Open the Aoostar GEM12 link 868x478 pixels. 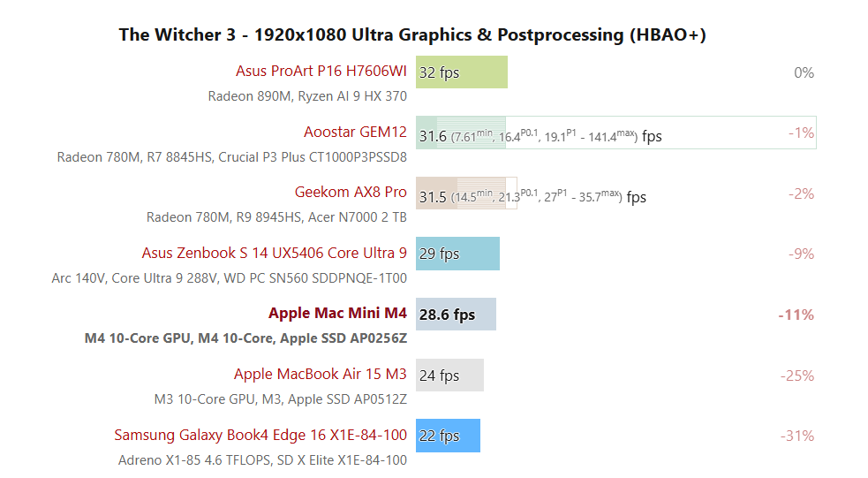click(x=355, y=133)
